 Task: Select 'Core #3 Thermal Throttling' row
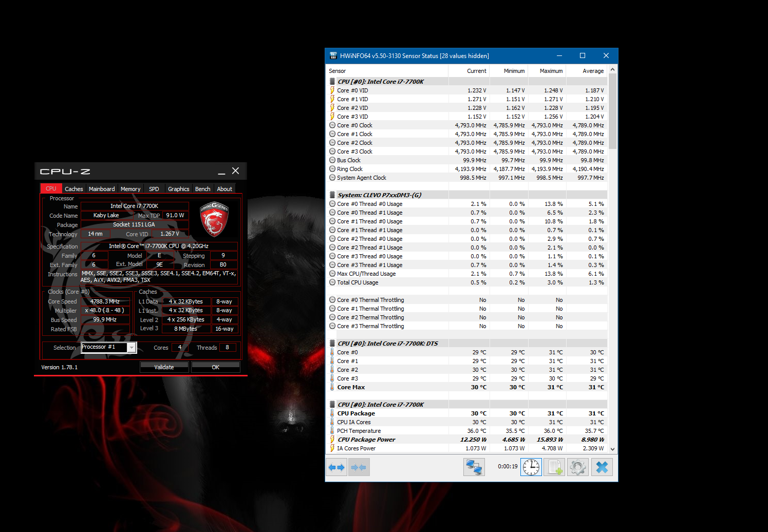(x=466, y=326)
